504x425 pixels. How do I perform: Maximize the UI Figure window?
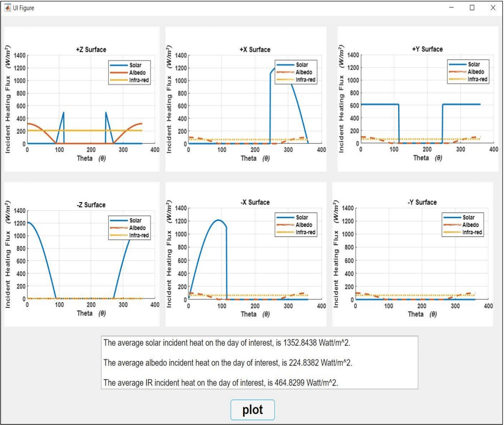[x=472, y=8]
